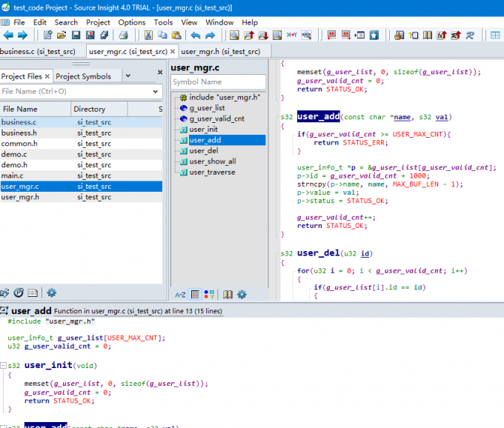The image size is (504, 428).
Task: Expand File Name search dropdown arrow
Action: tap(155, 92)
